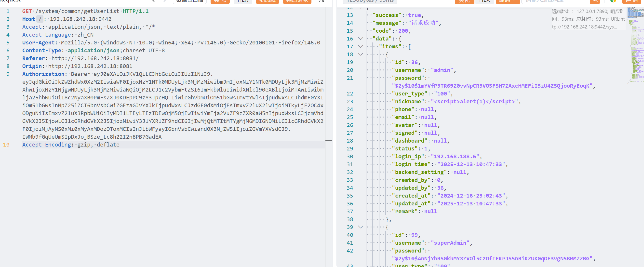Collapse the "items" array at line 17
Image resolution: width=644 pixels, height=267 pixels.
click(x=360, y=46)
